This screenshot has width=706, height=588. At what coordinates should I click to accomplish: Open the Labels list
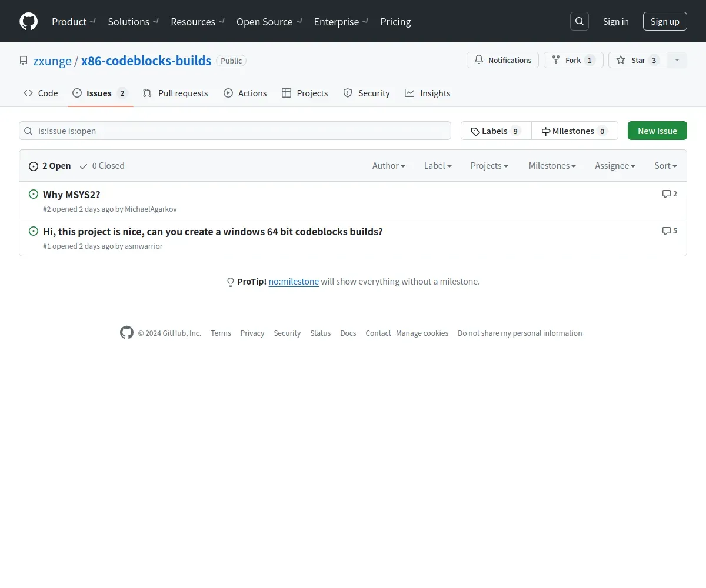click(496, 131)
